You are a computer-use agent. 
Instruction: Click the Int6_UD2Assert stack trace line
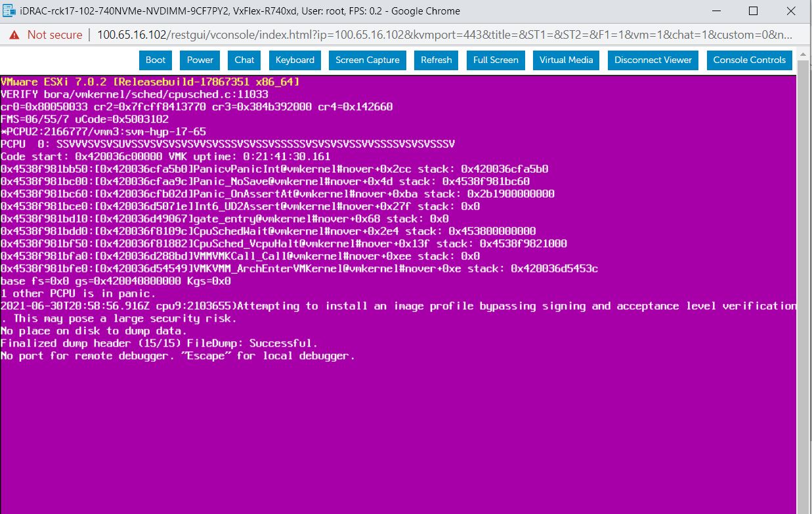click(240, 206)
